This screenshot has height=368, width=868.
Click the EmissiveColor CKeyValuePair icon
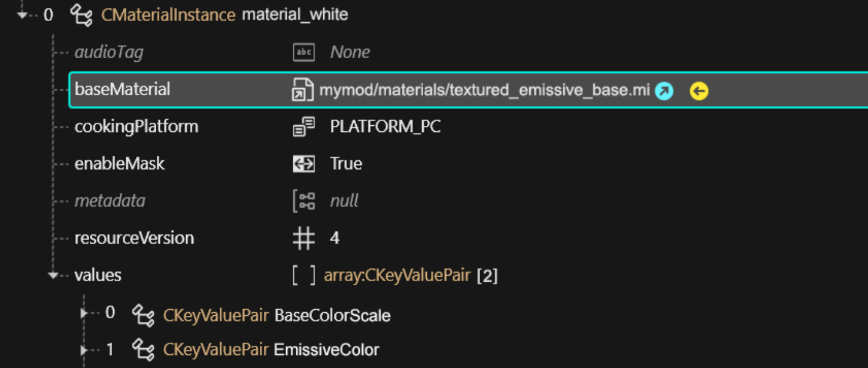point(143,349)
